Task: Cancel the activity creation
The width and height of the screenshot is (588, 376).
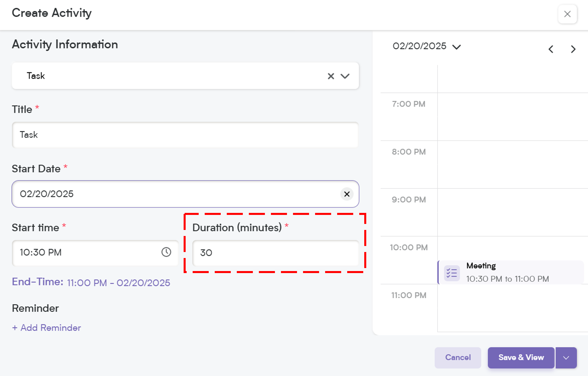Action: (x=458, y=358)
